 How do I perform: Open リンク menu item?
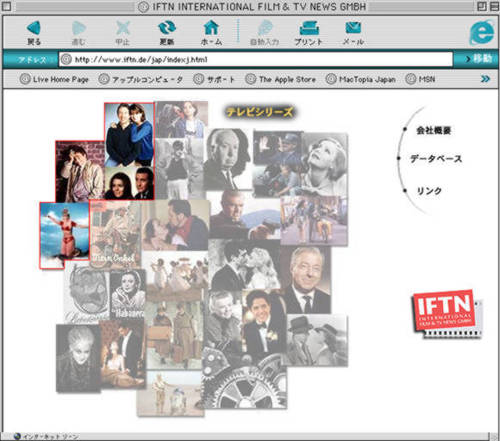click(429, 191)
